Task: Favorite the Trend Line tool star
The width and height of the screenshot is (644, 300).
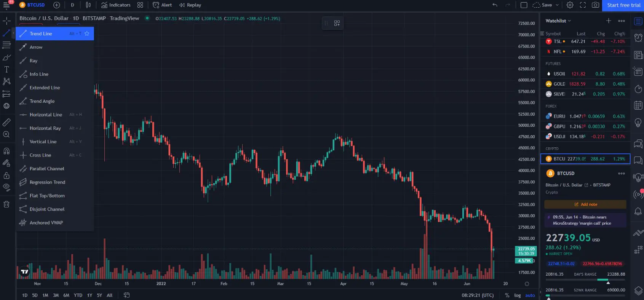Action: [87, 34]
